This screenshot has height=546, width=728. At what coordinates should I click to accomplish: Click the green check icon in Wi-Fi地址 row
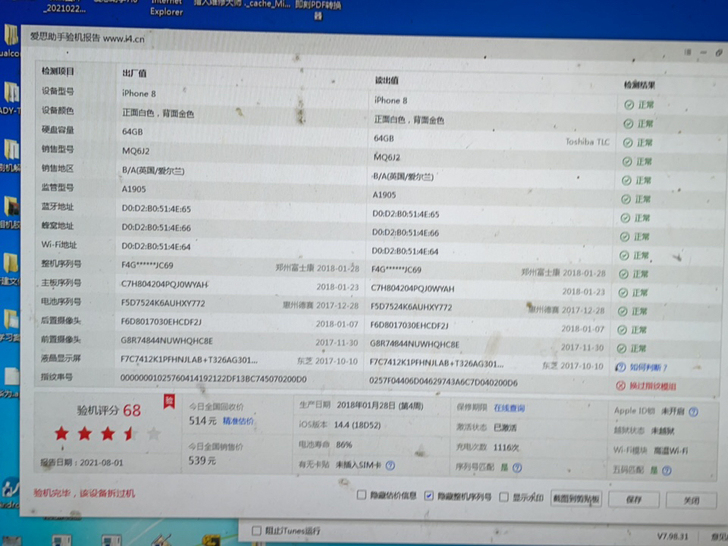coord(624,256)
